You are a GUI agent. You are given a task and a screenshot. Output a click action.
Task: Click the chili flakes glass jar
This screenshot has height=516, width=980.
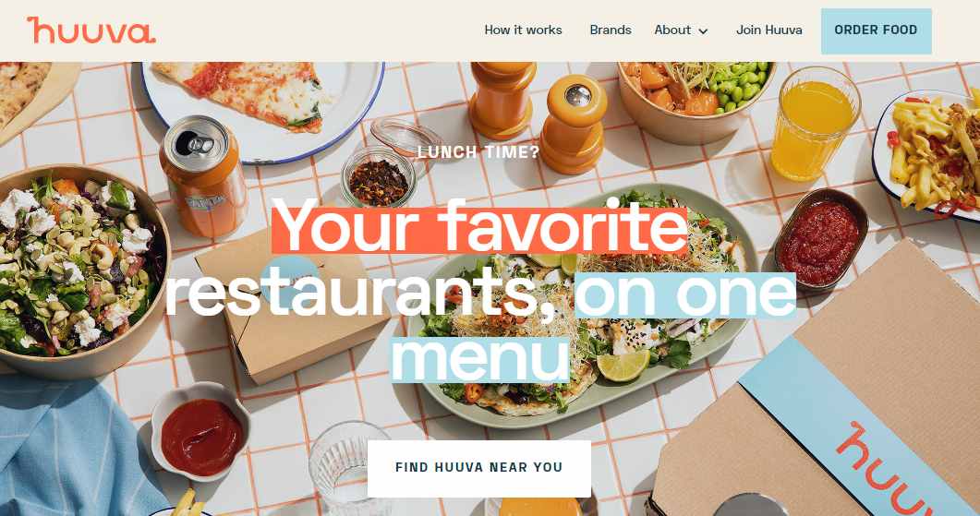click(378, 177)
